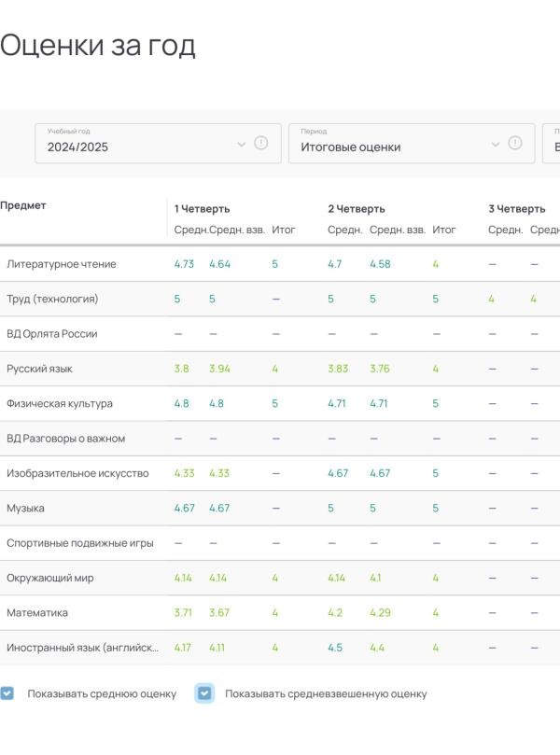Image resolution: width=560 pixels, height=755 pixels.
Task: Click 4.71 second-quarter average Физическая культура
Action: (337, 403)
